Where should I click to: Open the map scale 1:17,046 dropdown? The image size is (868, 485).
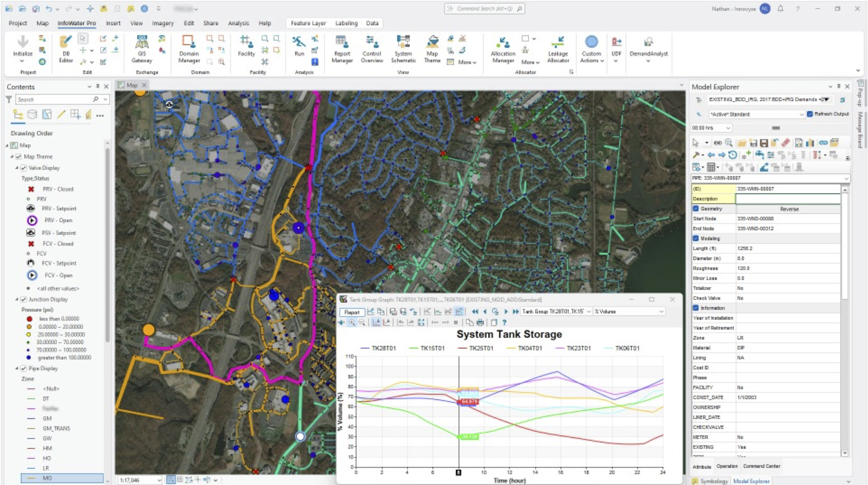(159, 480)
